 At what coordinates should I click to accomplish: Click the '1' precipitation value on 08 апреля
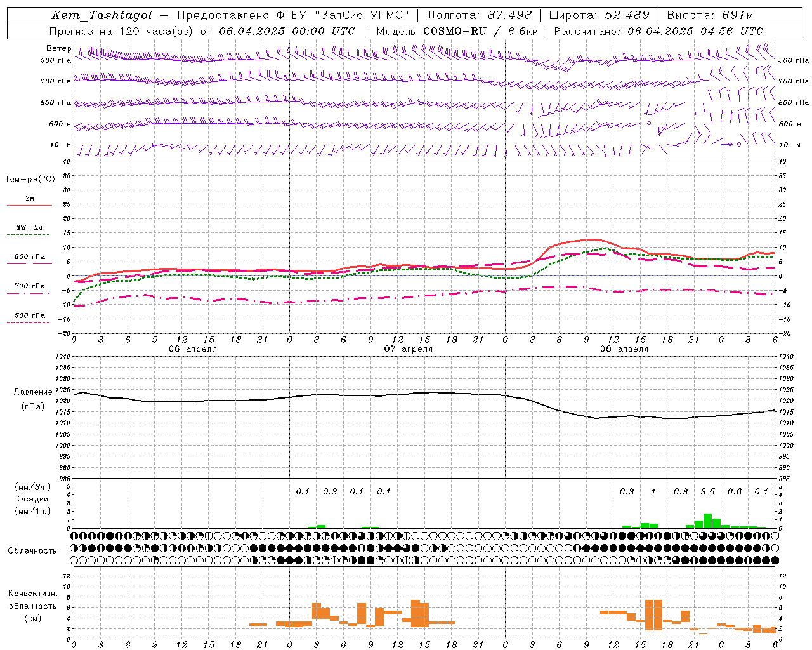[653, 492]
